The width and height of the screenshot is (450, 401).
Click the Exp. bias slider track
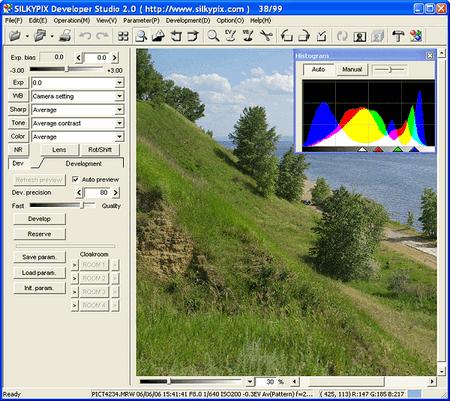[66, 69]
